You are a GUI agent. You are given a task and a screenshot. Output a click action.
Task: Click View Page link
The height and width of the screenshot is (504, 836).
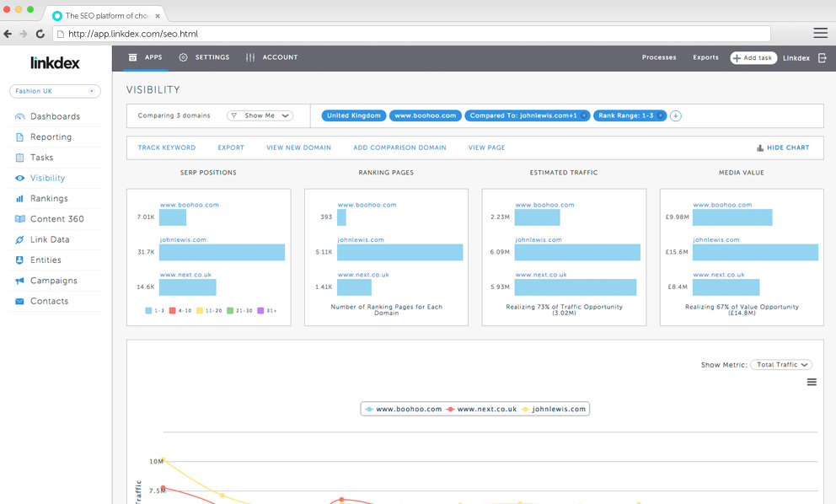[487, 147]
